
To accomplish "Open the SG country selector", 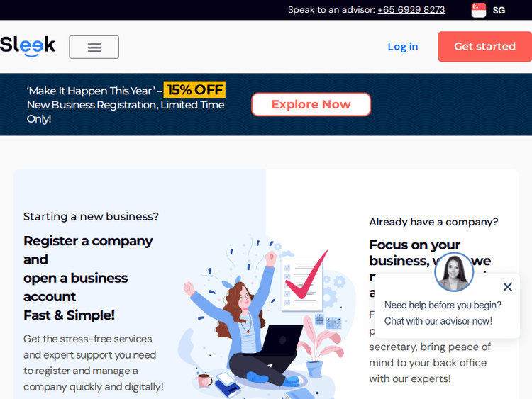I will (499, 10).
